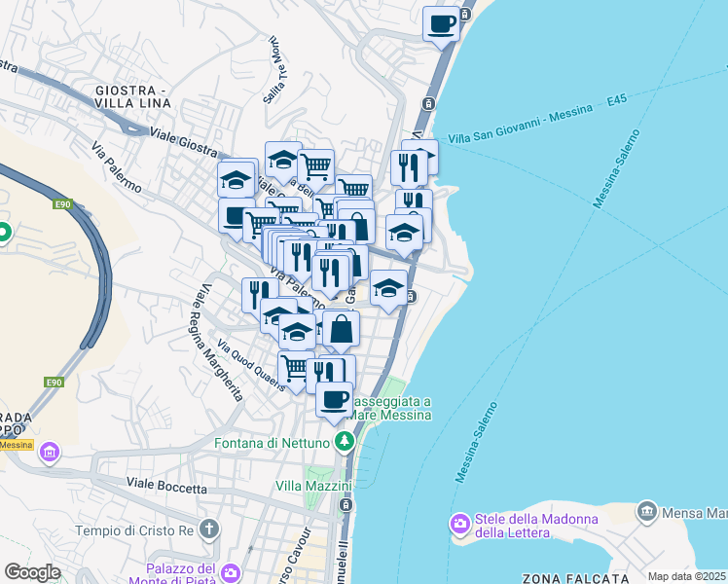This screenshot has width=728, height=584.
Task: Select the Passeggiata a Mare Messina label
Action: (390, 408)
